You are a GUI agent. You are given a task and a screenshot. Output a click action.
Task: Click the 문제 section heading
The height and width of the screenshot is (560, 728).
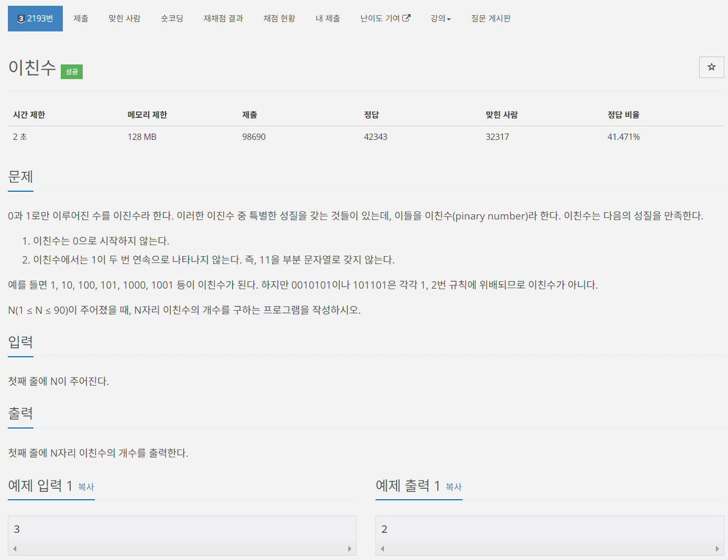(20, 177)
